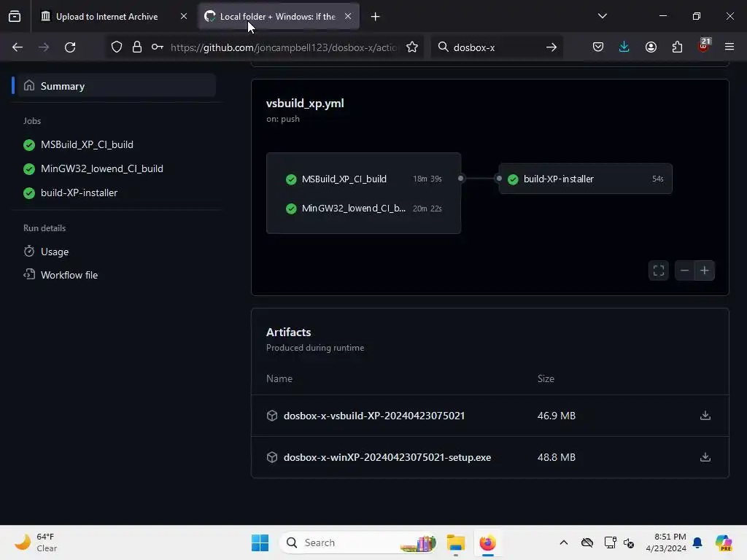Open the Pocket save icon
Image resolution: width=747 pixels, height=560 pixels.
click(598, 47)
